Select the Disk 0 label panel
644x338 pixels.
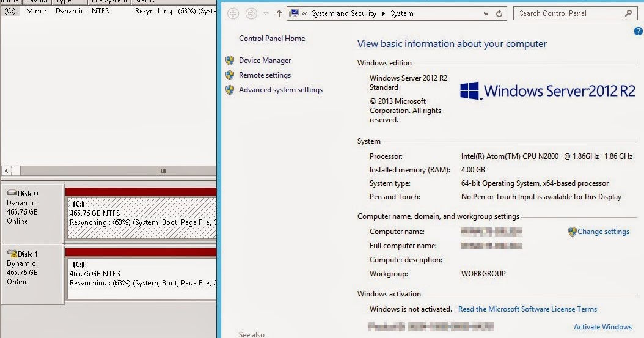pos(33,213)
